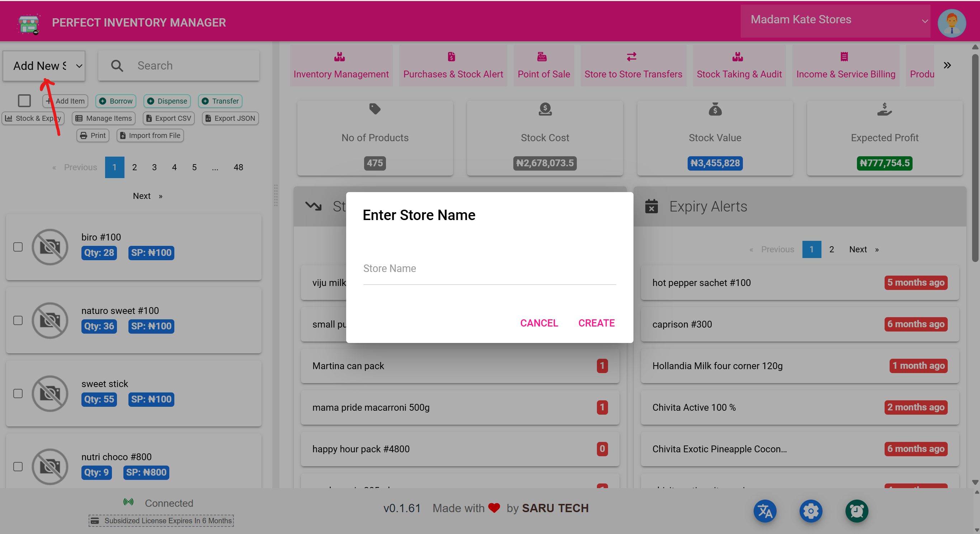Click the Connected signal status icon
Screen dimensions: 980x534
pyautogui.click(x=128, y=502)
